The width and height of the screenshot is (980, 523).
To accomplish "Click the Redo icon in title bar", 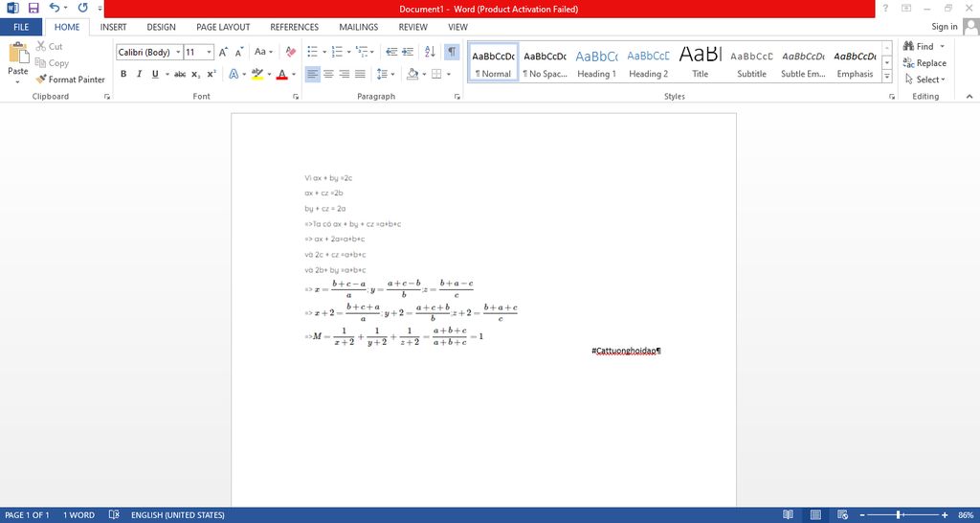I will (82, 8).
